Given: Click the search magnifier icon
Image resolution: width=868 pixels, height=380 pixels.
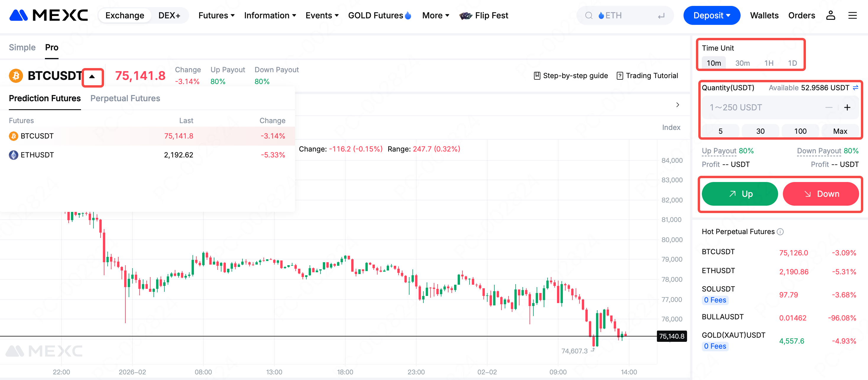Looking at the screenshot, I should 589,15.
